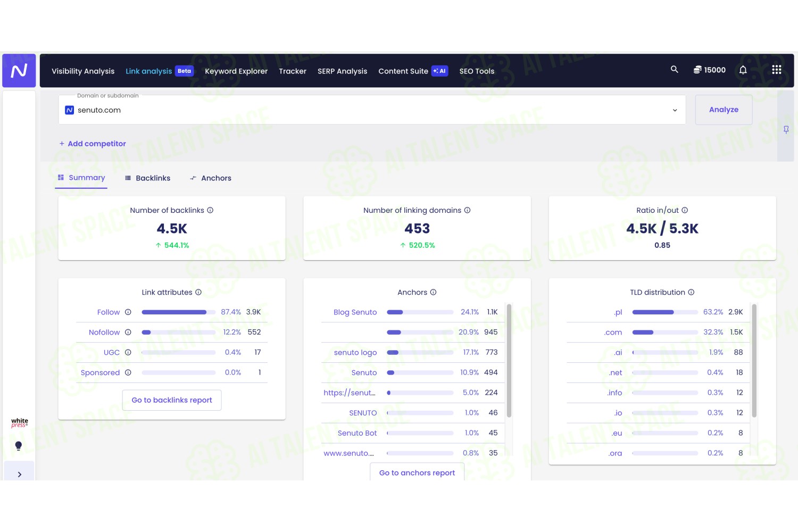Click the .eu TLD link

pos(617,433)
